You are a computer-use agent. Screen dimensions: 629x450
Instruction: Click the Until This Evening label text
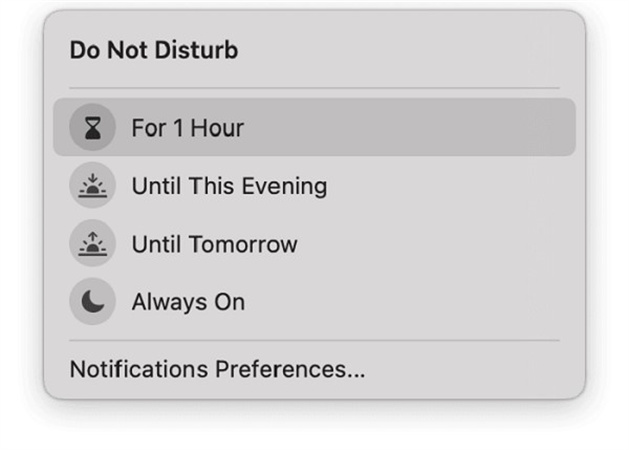tap(229, 186)
